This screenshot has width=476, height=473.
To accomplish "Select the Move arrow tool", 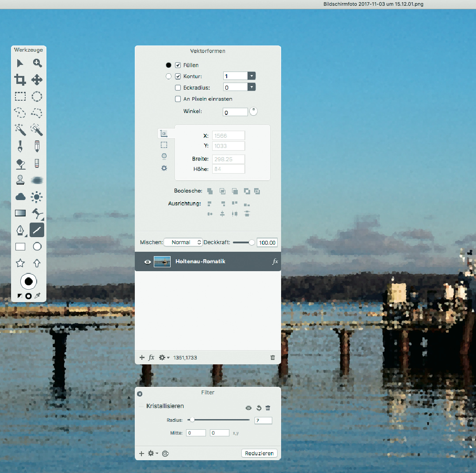I will click(x=20, y=63).
